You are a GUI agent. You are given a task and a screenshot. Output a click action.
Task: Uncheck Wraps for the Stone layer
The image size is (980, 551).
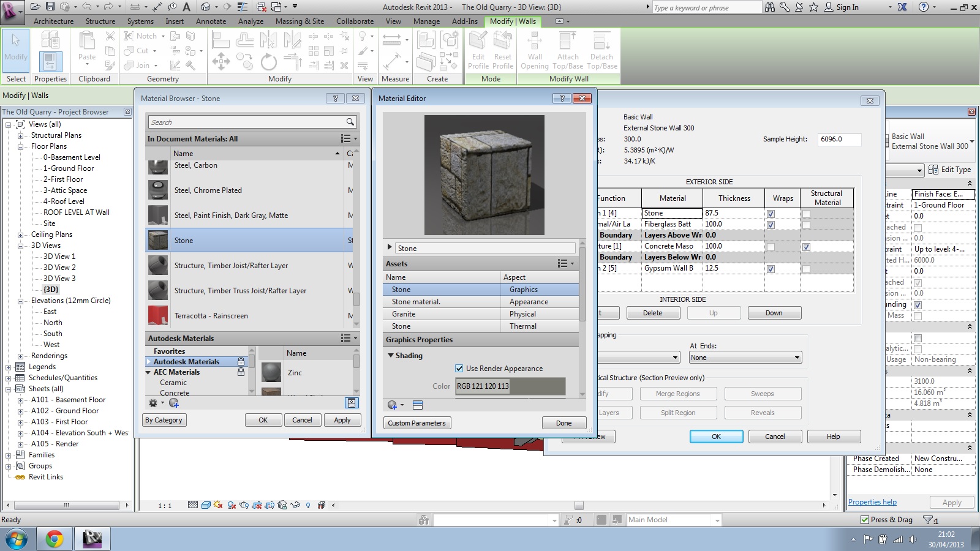(771, 214)
